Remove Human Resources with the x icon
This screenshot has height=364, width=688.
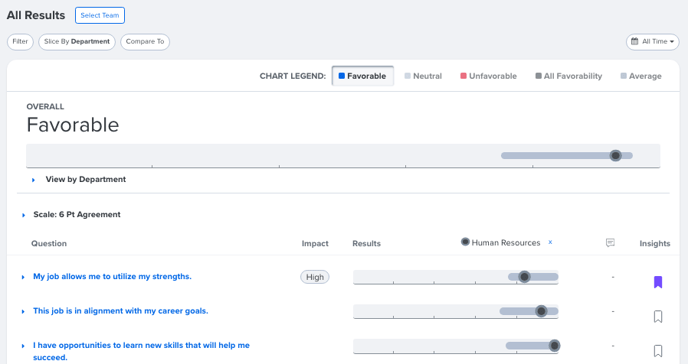[550, 243]
